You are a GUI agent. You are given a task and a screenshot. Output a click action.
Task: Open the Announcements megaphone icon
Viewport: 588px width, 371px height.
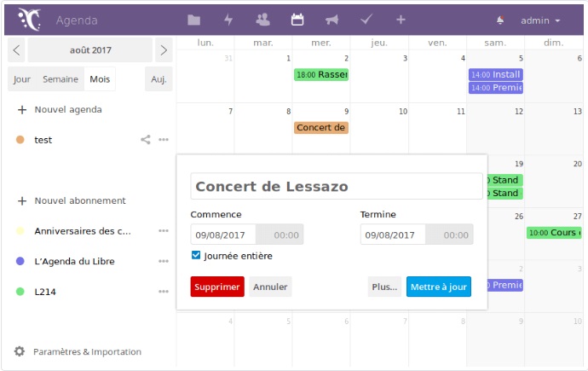point(331,20)
